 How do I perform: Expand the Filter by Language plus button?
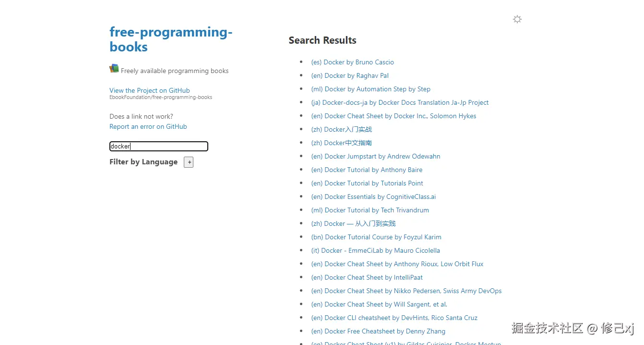pyautogui.click(x=189, y=162)
